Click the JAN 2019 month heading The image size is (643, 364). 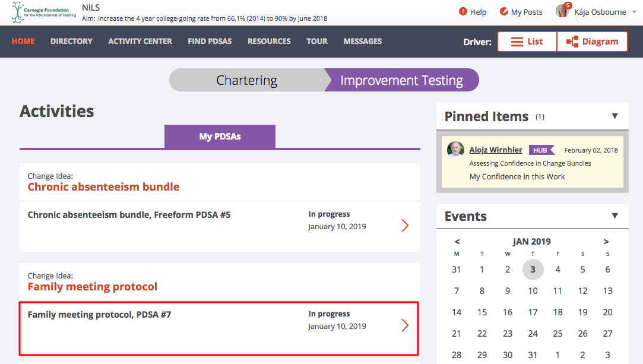pyautogui.click(x=532, y=242)
